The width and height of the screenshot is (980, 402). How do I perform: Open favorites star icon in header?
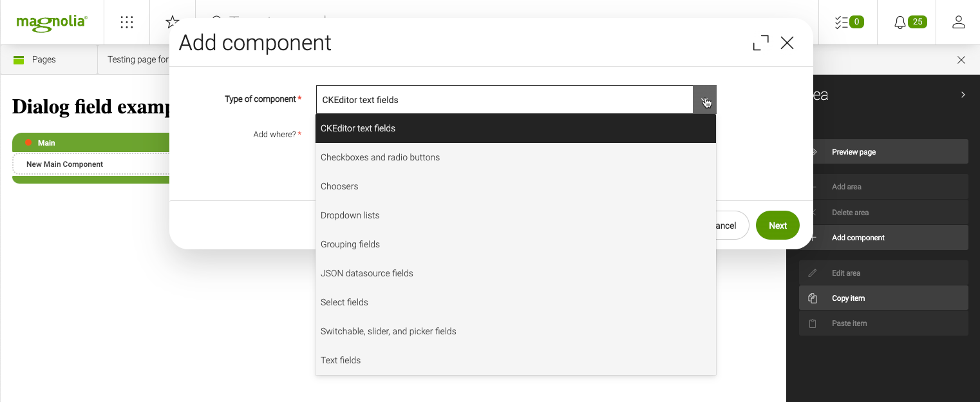172,23
